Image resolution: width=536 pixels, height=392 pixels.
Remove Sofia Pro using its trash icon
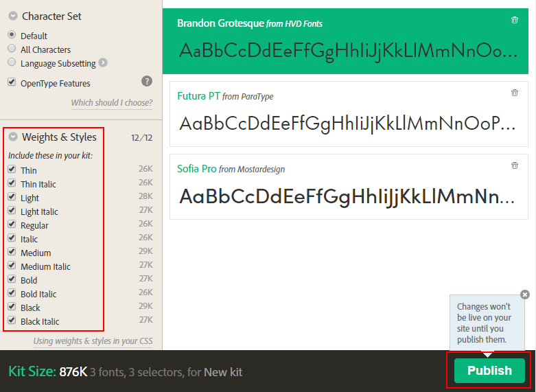[x=515, y=165]
